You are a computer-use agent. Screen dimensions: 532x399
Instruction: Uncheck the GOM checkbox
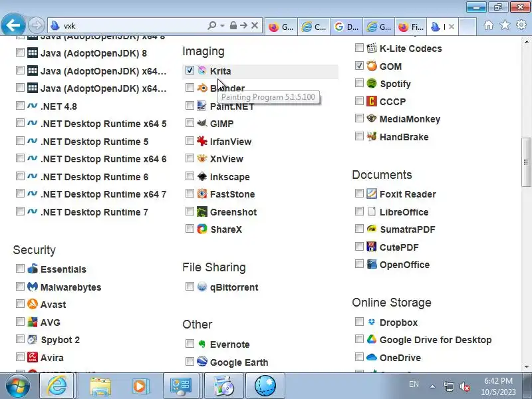[x=359, y=65]
